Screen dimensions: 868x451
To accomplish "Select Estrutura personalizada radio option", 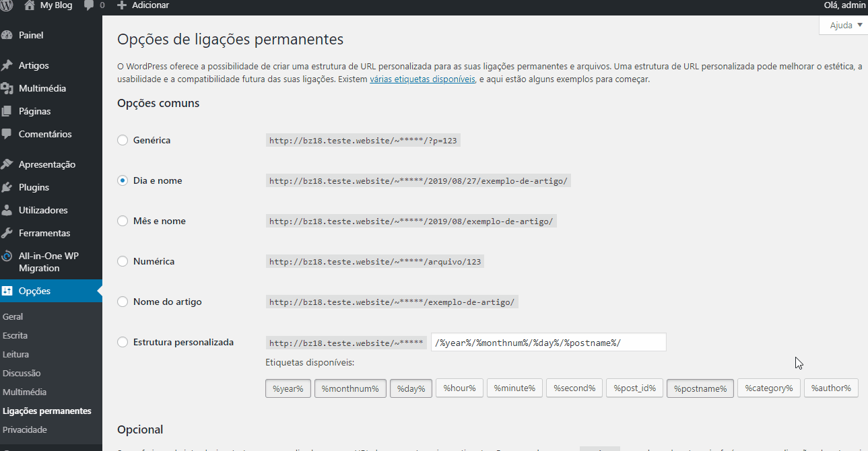I will pos(123,342).
